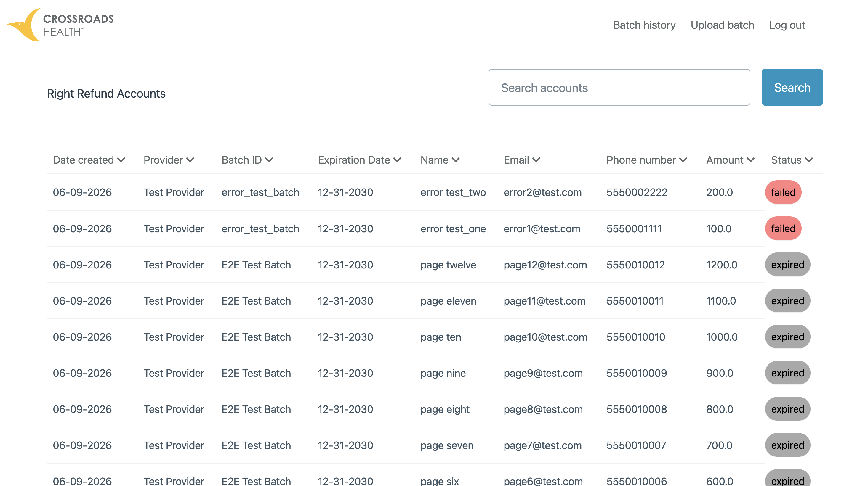Open the Batch history page
Screen dimensions: 868x486
point(644,25)
